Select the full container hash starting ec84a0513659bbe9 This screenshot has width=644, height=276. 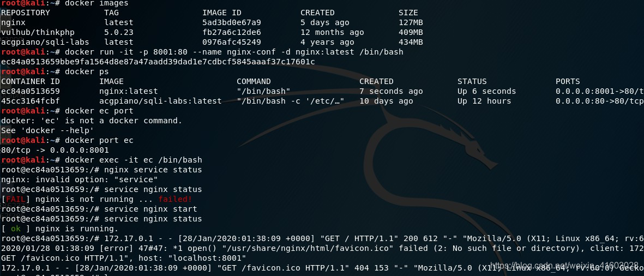click(158, 62)
